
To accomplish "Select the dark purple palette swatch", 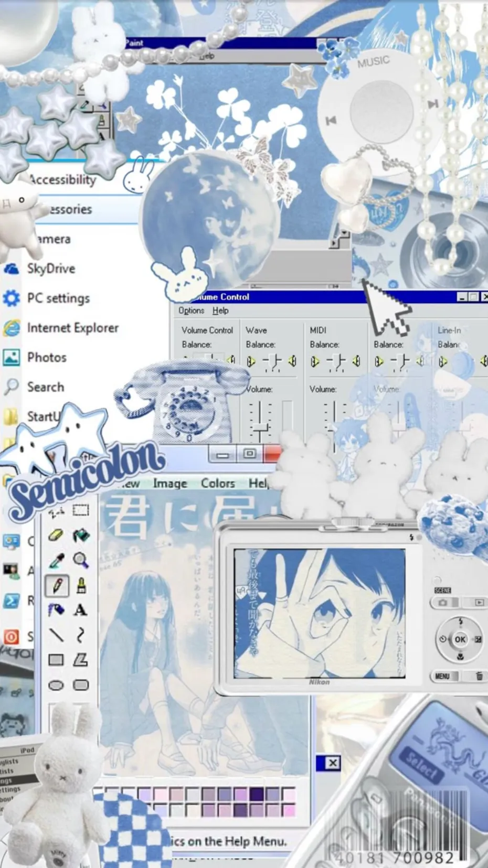I will 257,794.
